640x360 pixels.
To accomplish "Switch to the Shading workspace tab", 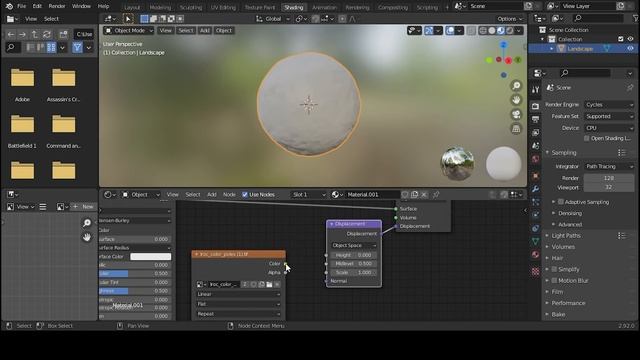I will [293, 7].
